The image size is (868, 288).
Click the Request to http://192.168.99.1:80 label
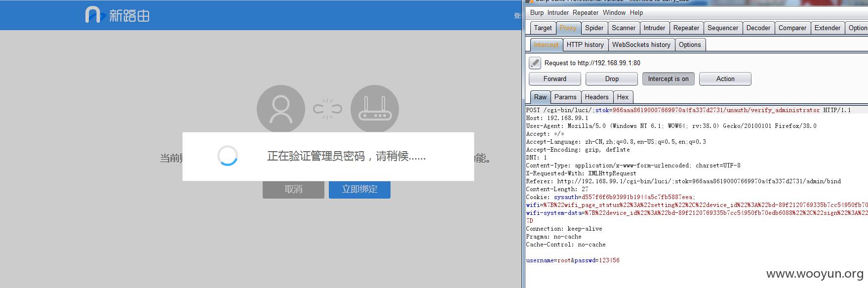pos(592,63)
